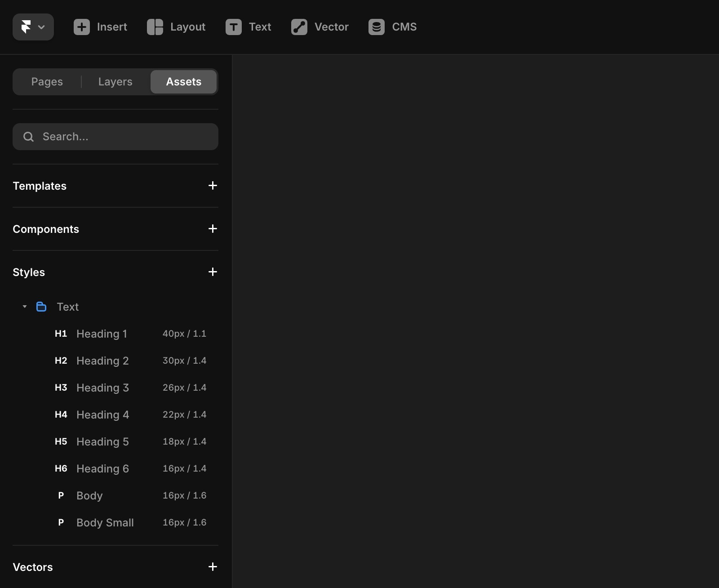Open the CMS database icon
719x588 pixels.
click(377, 27)
